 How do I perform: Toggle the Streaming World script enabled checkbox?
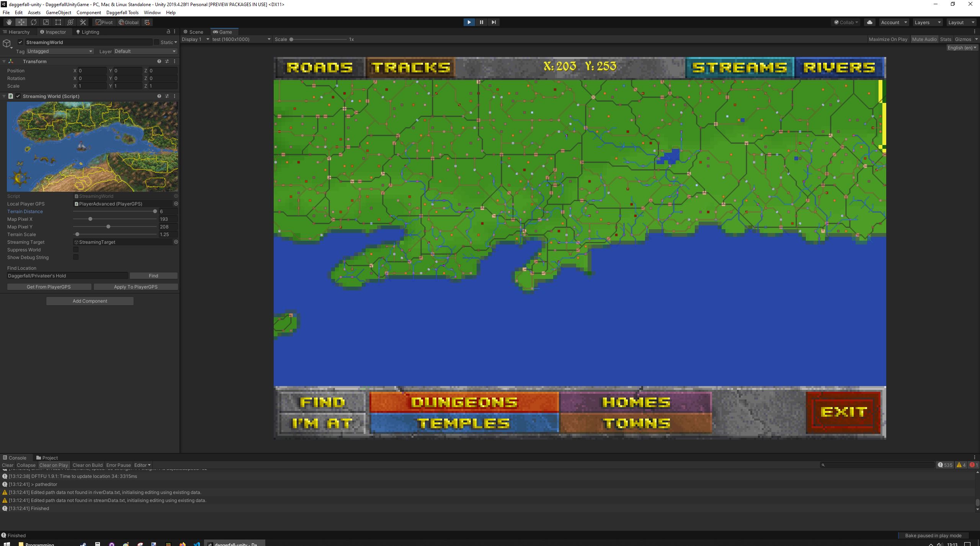point(18,96)
